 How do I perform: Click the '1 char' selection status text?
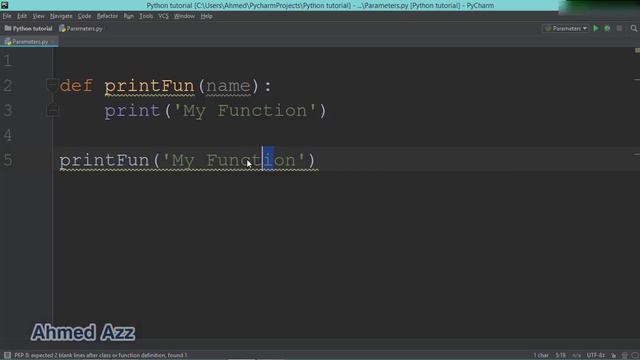[541, 355]
